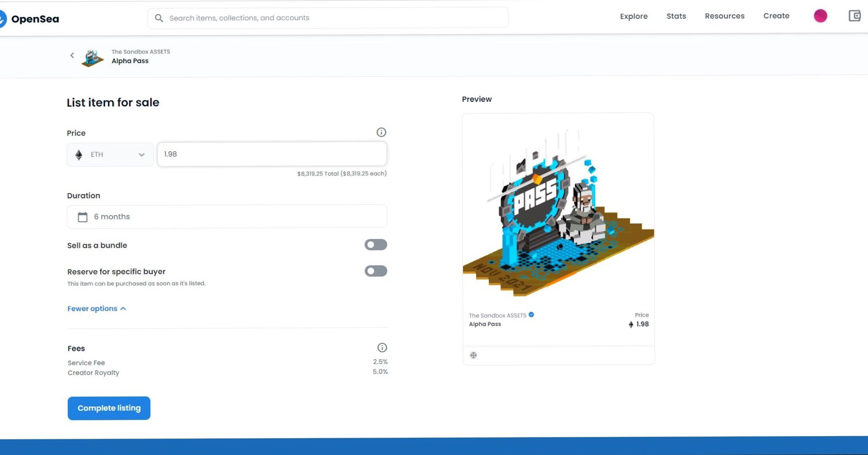This screenshot has height=455, width=868.
Task: Collapse Fewer options
Action: (x=96, y=309)
